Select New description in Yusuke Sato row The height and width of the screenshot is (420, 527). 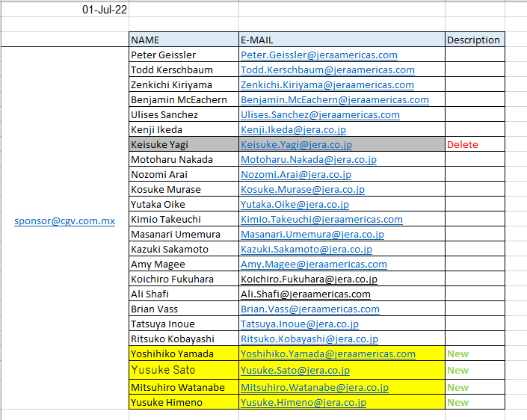[x=475, y=370]
